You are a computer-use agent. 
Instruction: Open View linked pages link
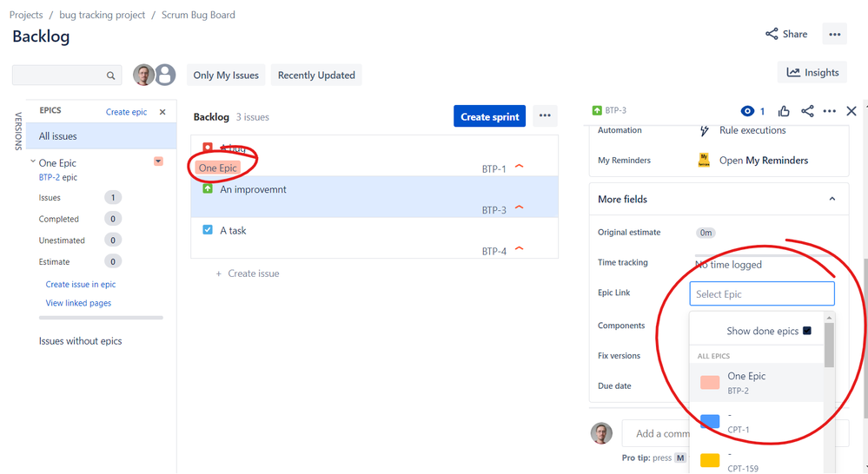coord(78,303)
